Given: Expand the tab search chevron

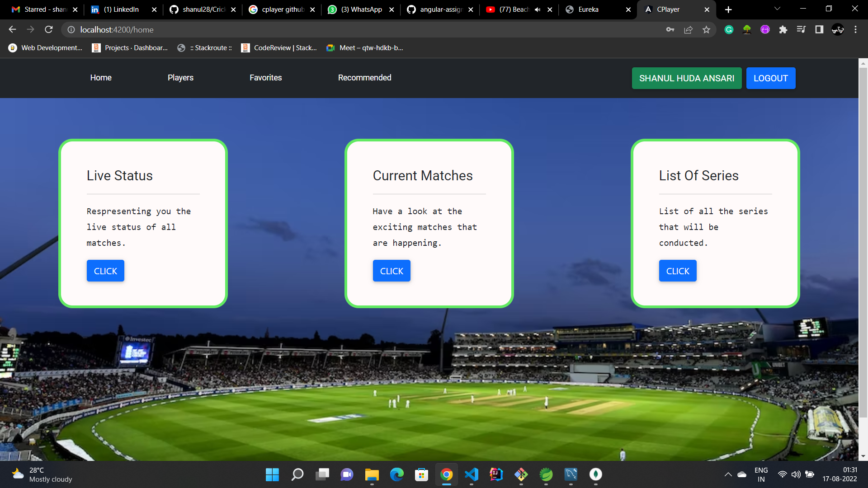Looking at the screenshot, I should click(777, 9).
